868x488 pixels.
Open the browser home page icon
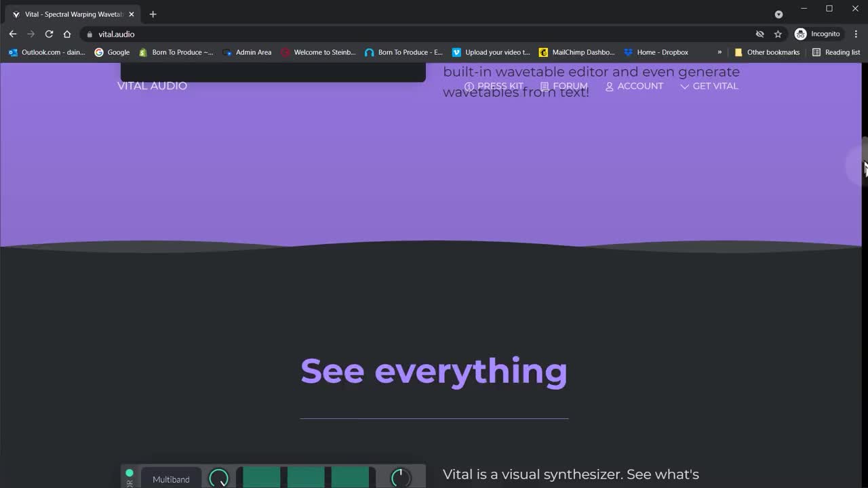click(x=67, y=34)
